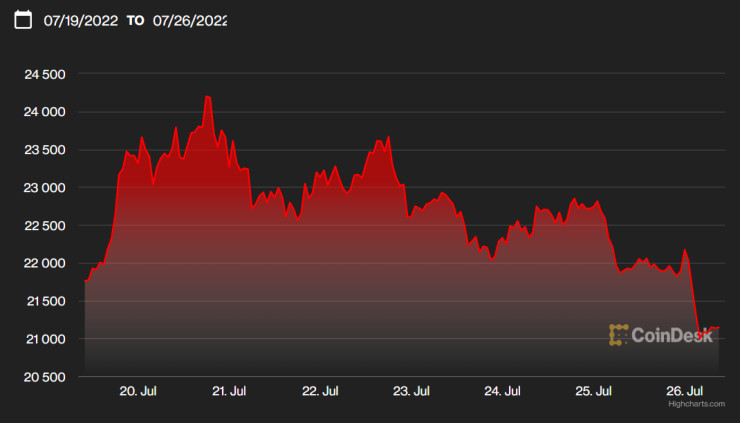Click the 22 000 y-axis label
The image size is (740, 423).
(44, 263)
